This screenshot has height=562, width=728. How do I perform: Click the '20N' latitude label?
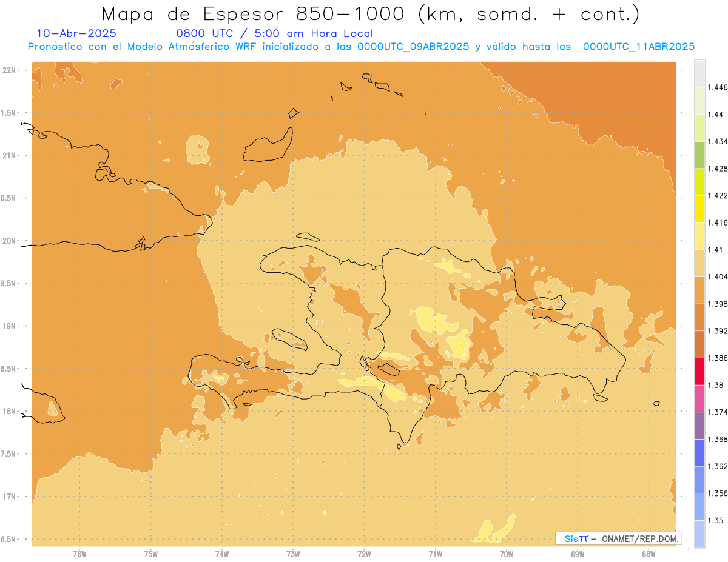[10, 241]
